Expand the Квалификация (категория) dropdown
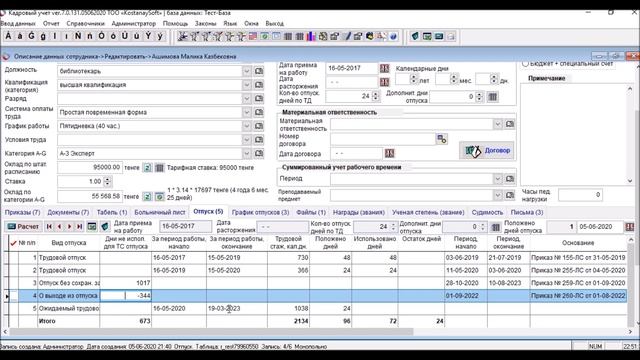The image size is (640, 360). pos(247,85)
